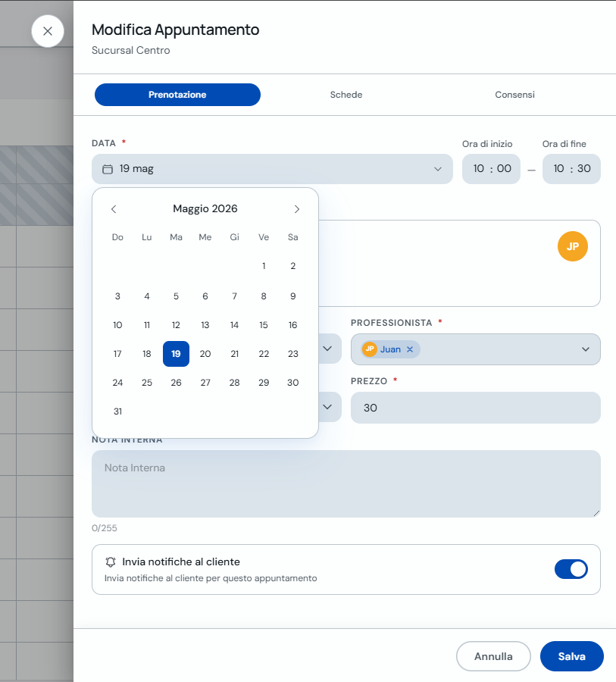Pick day 26 in the calendar
Image resolution: width=616 pixels, height=682 pixels.
(x=177, y=383)
